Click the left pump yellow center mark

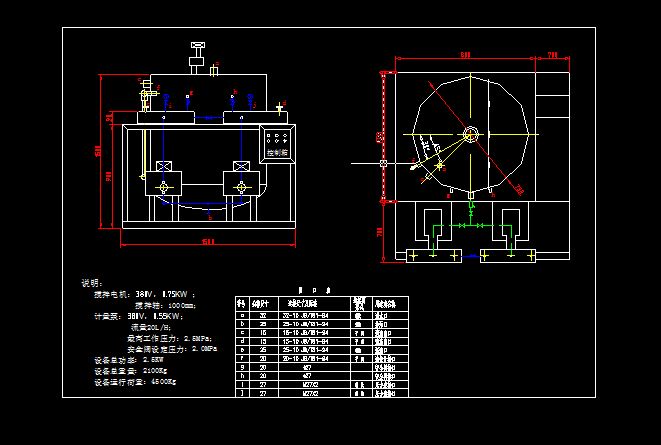pos(164,187)
